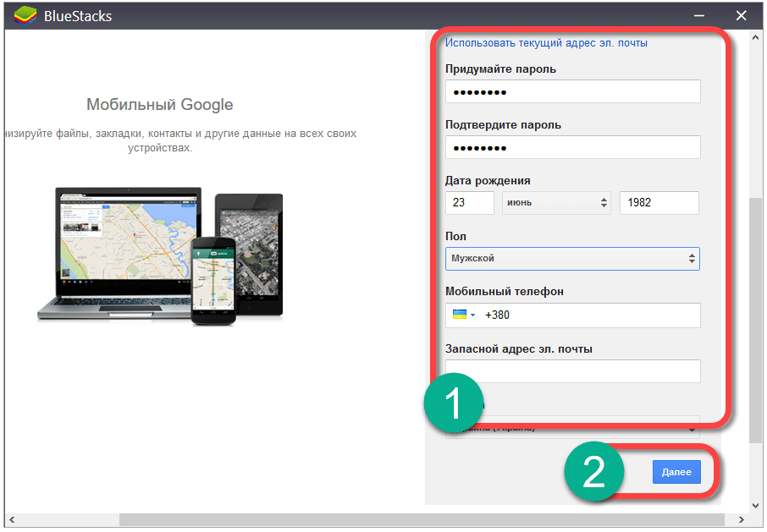Click the birth day field showing 23
This screenshot has width=767, height=532.
point(469,203)
